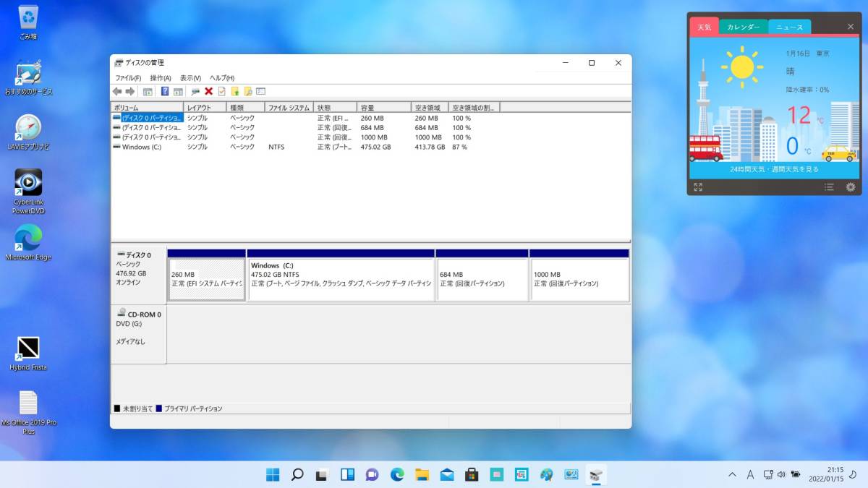The height and width of the screenshot is (488, 868).
Task: Toggle the action pane toolbar icon
Action: point(178,91)
